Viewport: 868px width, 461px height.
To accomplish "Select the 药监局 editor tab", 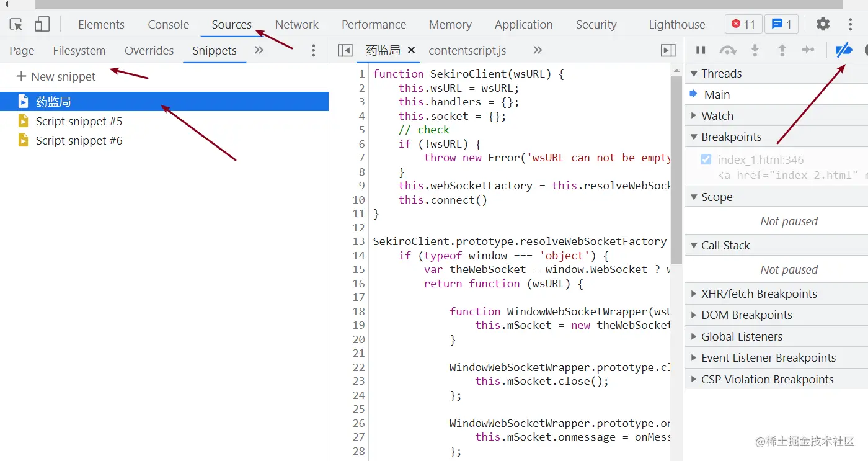I will coord(383,51).
